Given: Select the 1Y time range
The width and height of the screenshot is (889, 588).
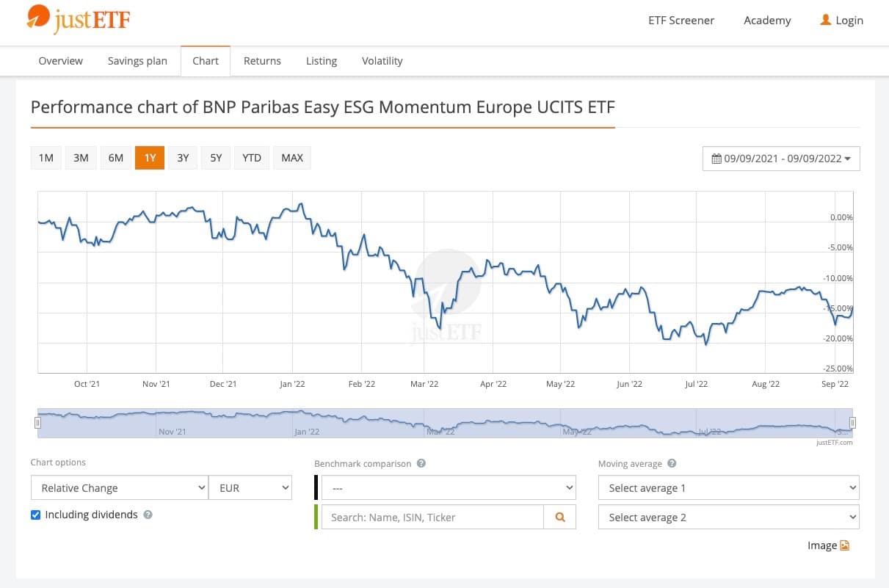Looking at the screenshot, I should [x=150, y=158].
